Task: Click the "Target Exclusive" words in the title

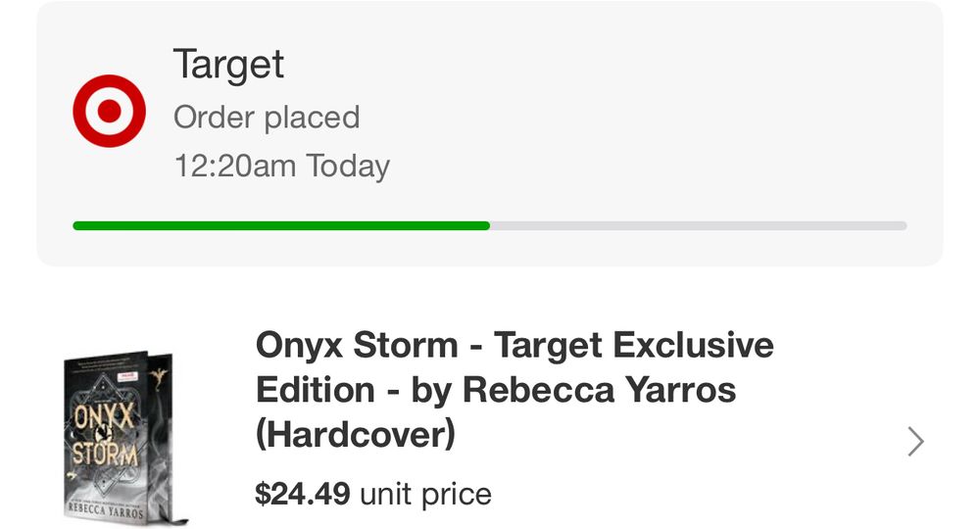Action: pyautogui.click(x=633, y=345)
